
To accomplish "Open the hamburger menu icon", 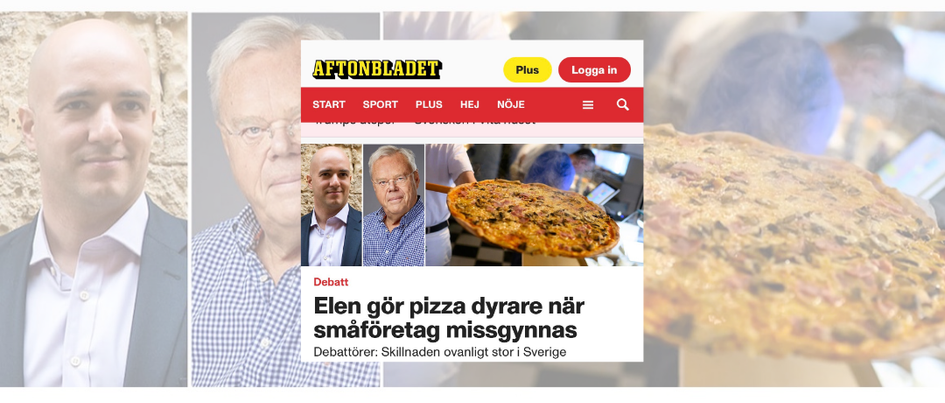I will click(x=588, y=105).
